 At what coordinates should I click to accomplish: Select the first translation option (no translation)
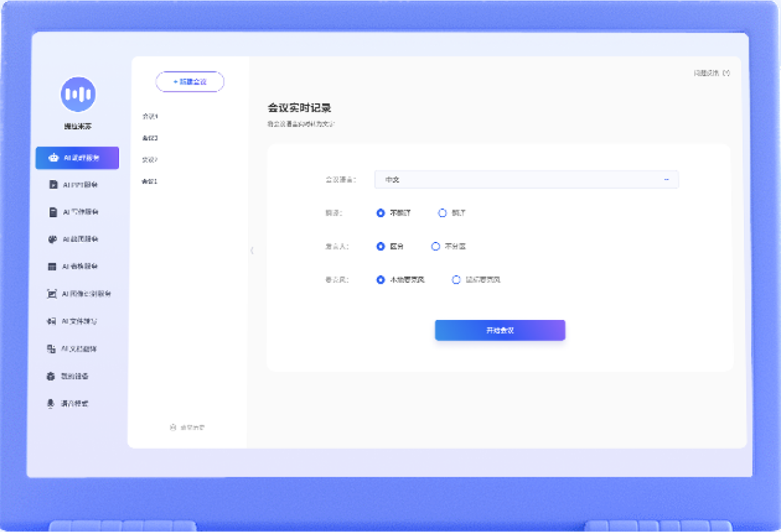click(x=394, y=213)
